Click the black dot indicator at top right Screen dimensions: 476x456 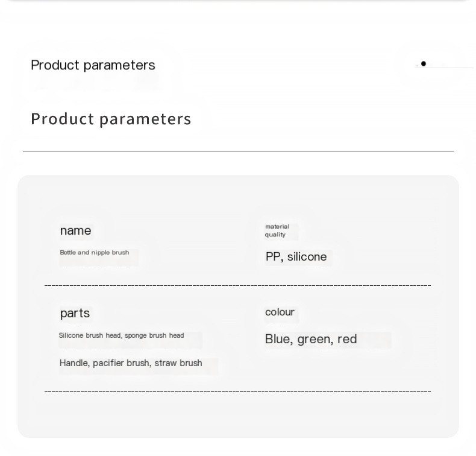tap(424, 63)
